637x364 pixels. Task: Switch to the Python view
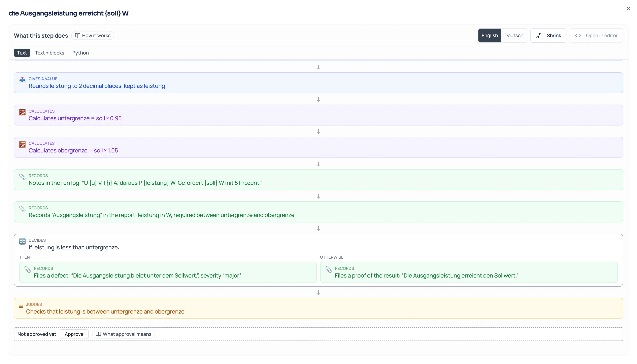[x=80, y=53]
